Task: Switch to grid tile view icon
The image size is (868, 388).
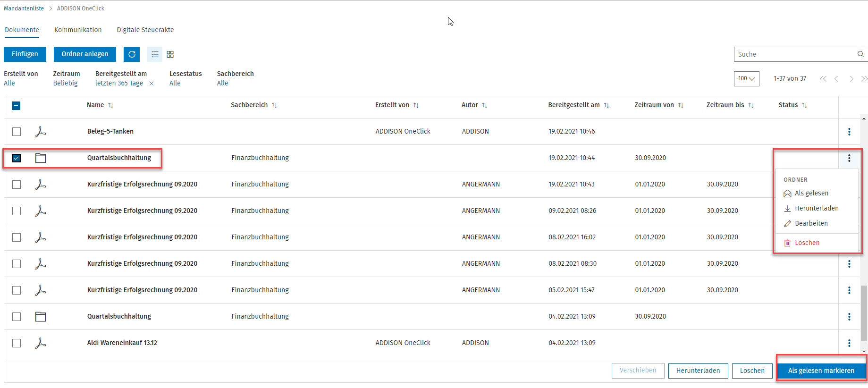Action: (x=170, y=54)
